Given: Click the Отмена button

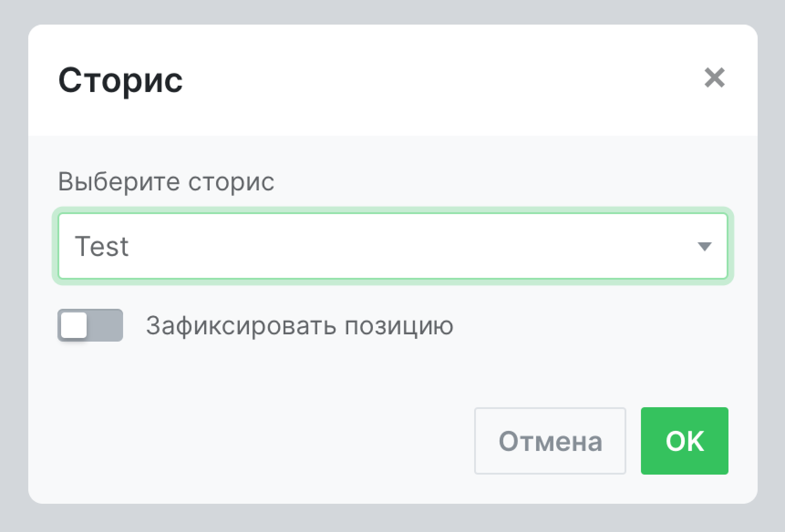Looking at the screenshot, I should coord(550,440).
